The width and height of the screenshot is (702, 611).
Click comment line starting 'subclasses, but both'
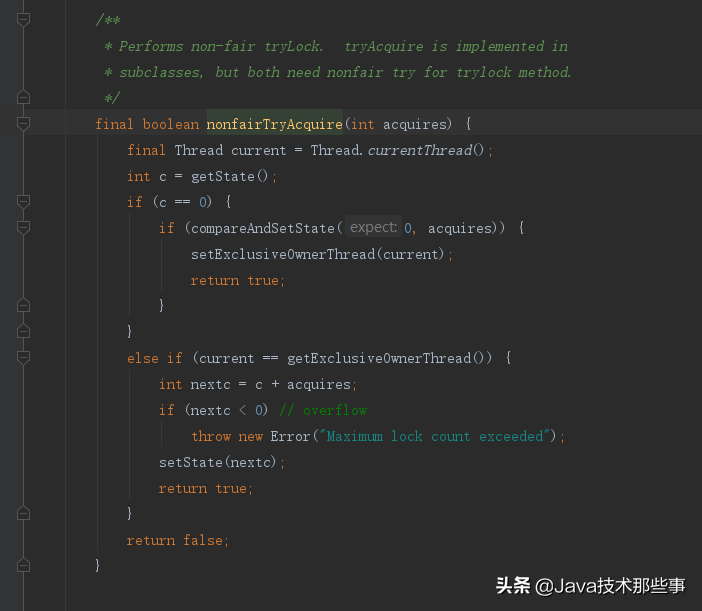click(338, 72)
